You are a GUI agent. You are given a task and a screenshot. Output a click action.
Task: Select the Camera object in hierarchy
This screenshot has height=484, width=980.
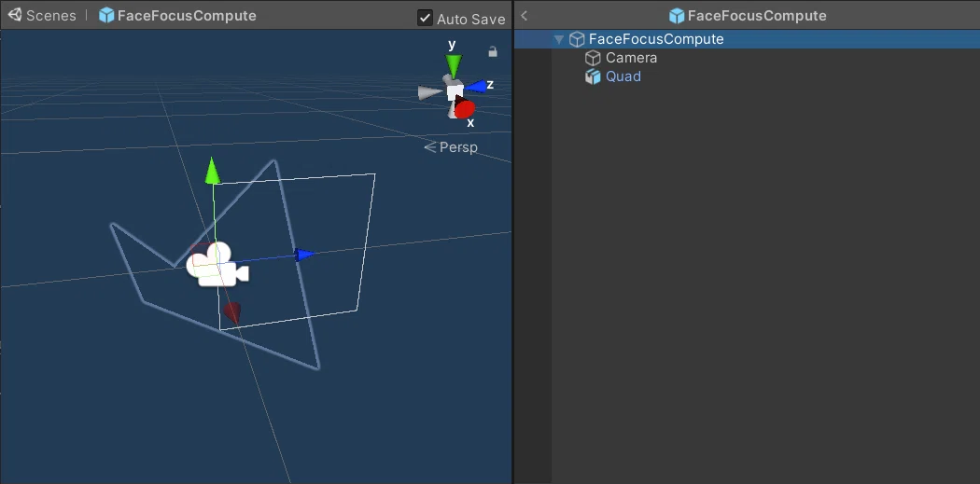point(631,58)
